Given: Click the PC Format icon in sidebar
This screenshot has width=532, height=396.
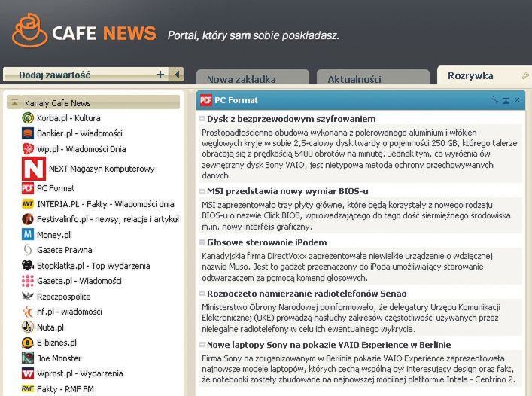Looking at the screenshot, I should (28, 188).
